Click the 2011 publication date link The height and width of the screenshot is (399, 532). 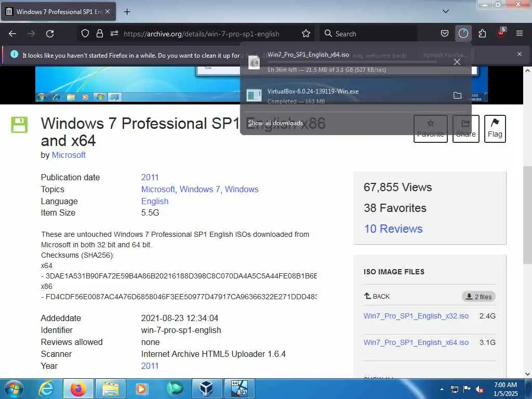pyautogui.click(x=150, y=178)
